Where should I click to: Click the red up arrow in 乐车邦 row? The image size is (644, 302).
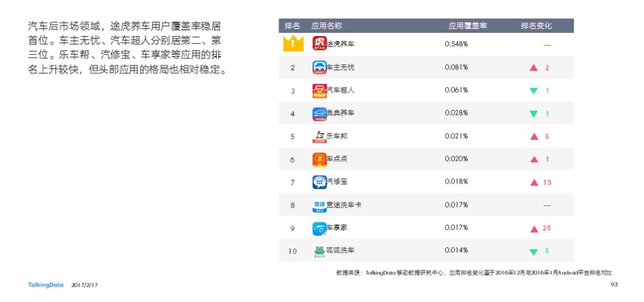pos(534,137)
